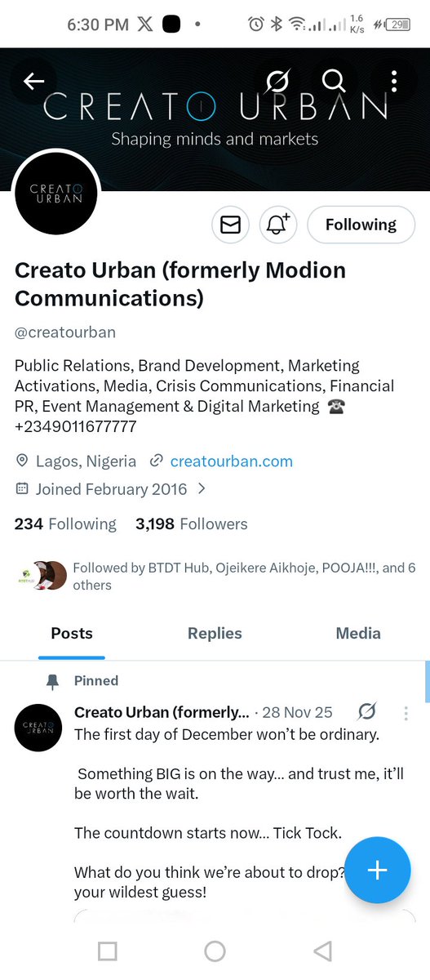Open the creatourban.com link
The image size is (430, 980).
pos(231,461)
